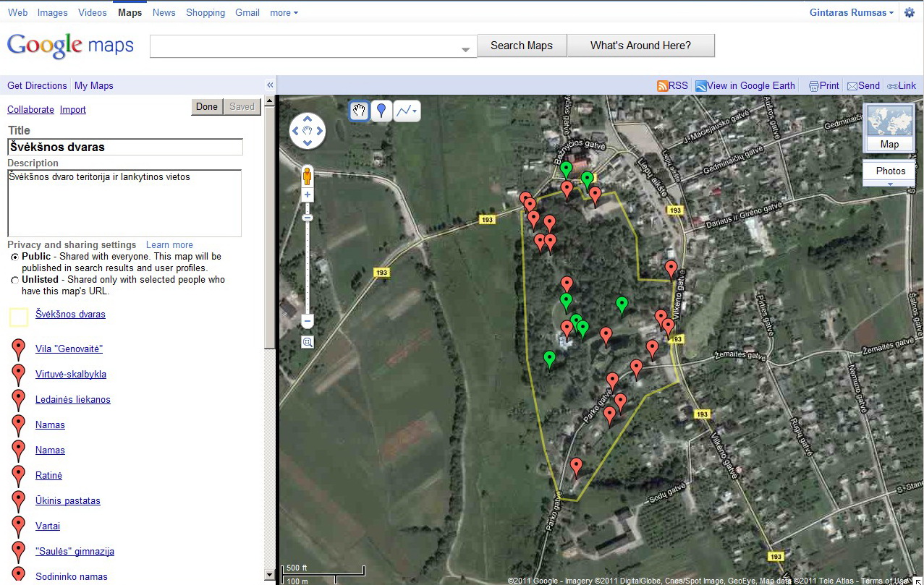The image size is (924, 585).
Task: Click the zoom slider handle
Action: click(308, 218)
